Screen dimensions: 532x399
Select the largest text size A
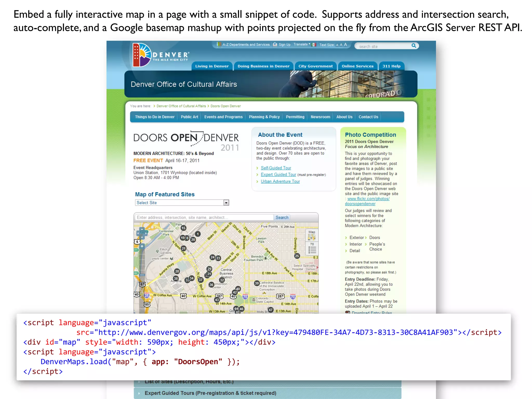pos(345,45)
